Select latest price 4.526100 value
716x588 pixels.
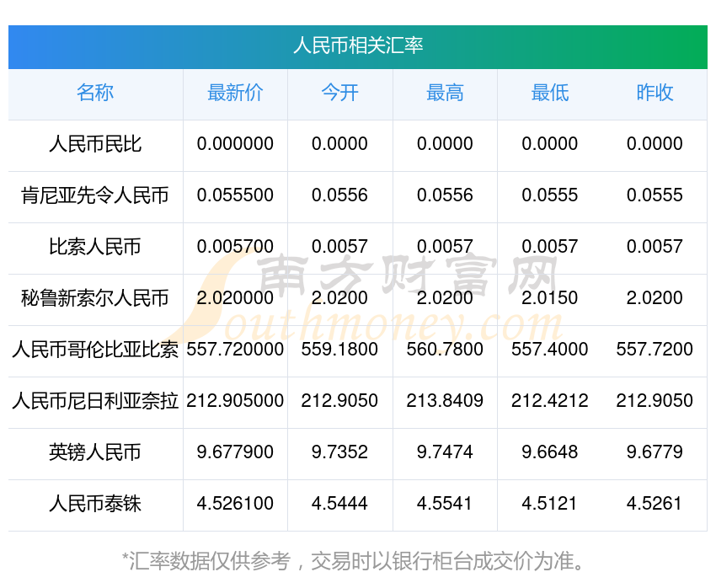(x=235, y=504)
